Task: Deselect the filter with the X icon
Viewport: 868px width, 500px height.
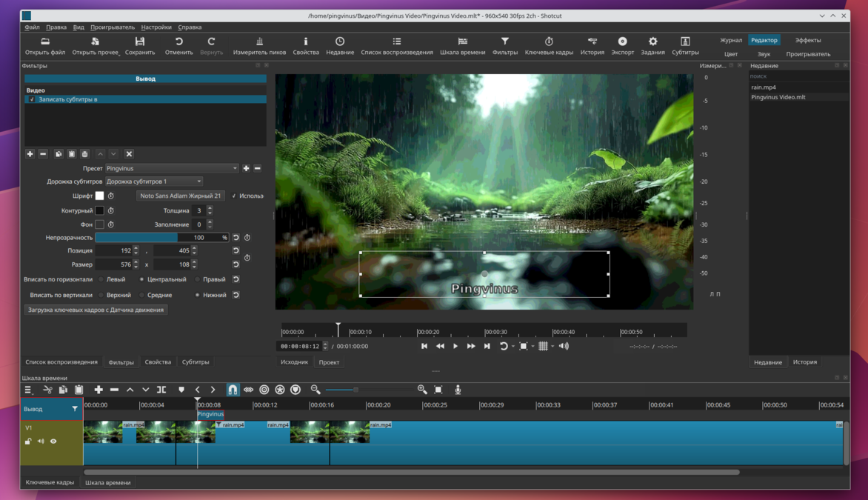Action: pos(129,154)
